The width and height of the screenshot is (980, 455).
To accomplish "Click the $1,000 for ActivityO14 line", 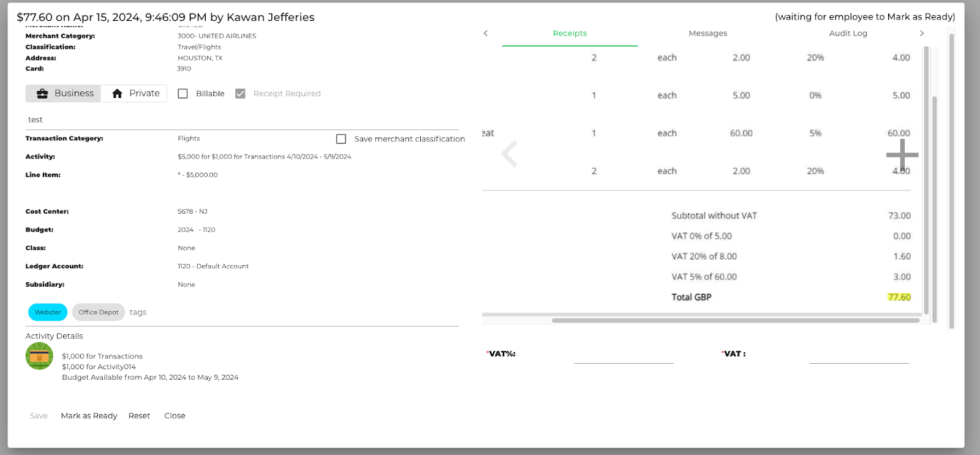I will pyautogui.click(x=99, y=367).
